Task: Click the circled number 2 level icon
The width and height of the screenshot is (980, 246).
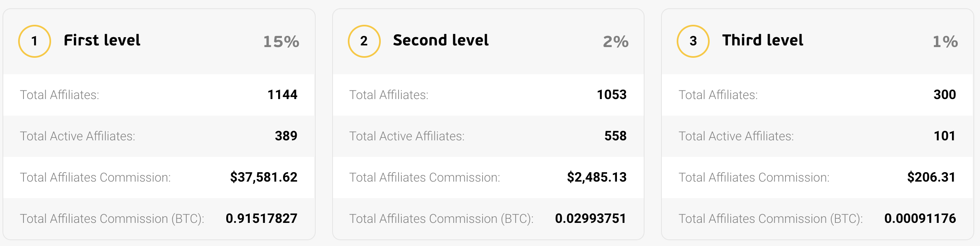Action: [364, 41]
